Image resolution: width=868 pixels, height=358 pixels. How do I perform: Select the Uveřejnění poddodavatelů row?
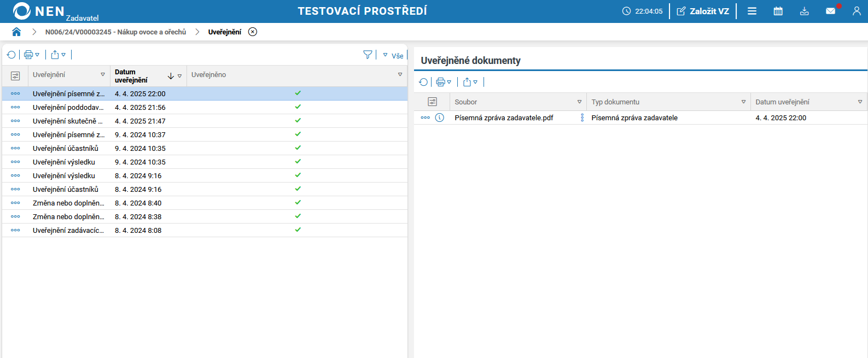tap(68, 108)
